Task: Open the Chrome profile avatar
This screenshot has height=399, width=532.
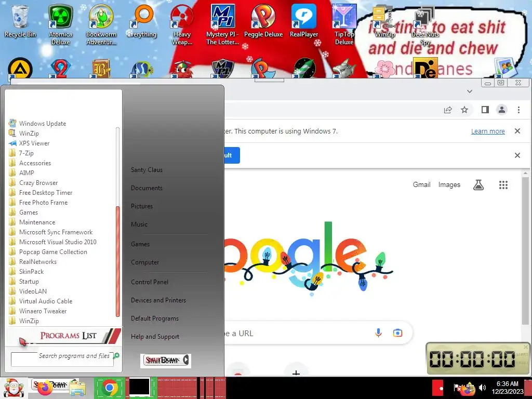Action: (x=502, y=110)
